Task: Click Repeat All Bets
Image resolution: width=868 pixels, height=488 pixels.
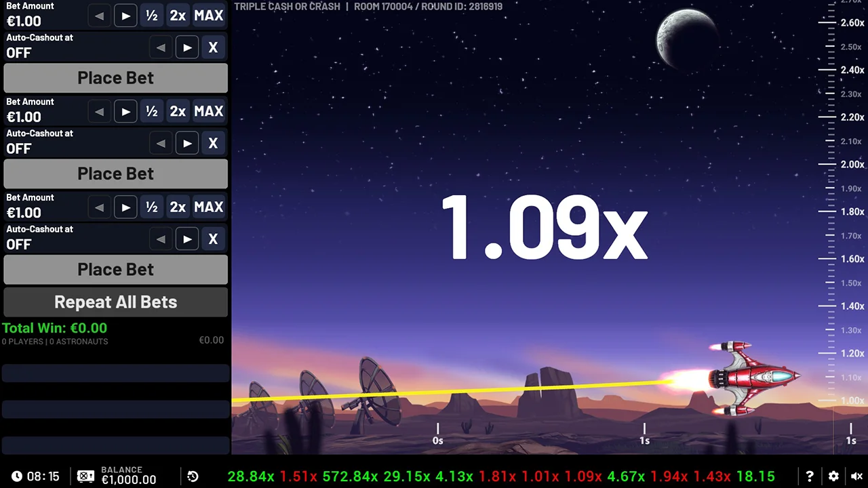Action: (115, 302)
